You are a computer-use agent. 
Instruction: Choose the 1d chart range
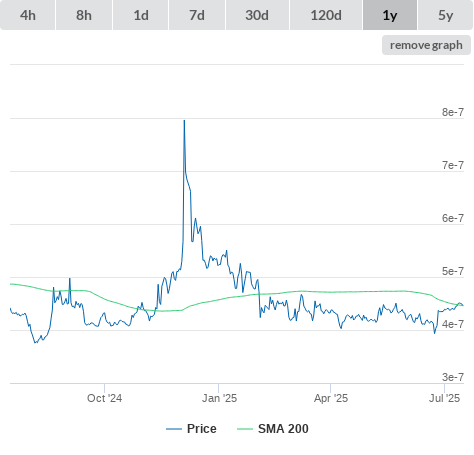click(x=141, y=15)
